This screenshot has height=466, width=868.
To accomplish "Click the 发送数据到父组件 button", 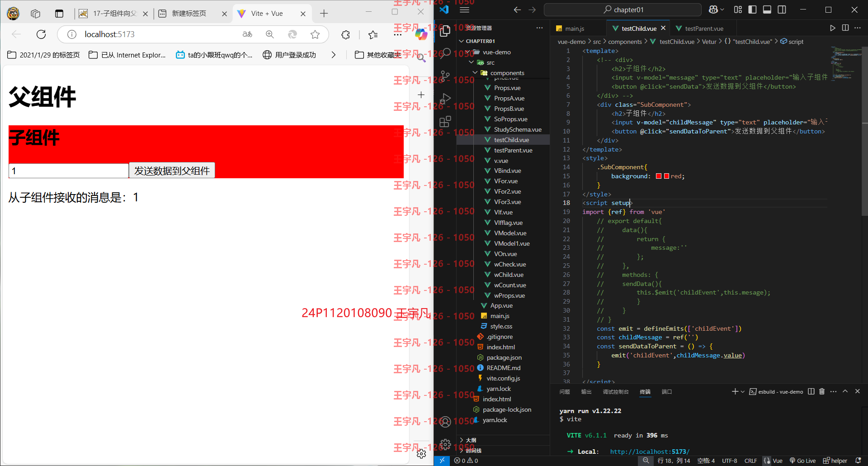I will coord(172,171).
